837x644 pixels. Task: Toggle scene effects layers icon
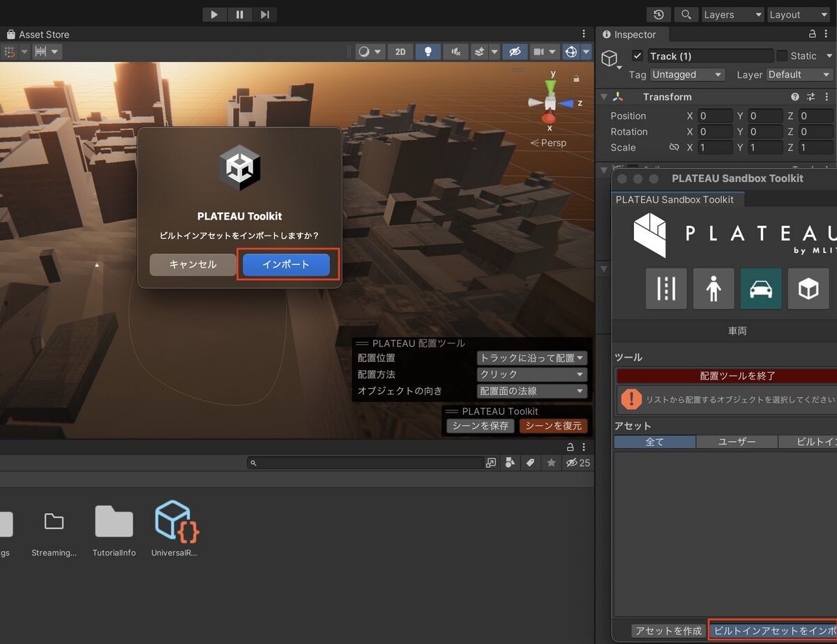pos(479,52)
